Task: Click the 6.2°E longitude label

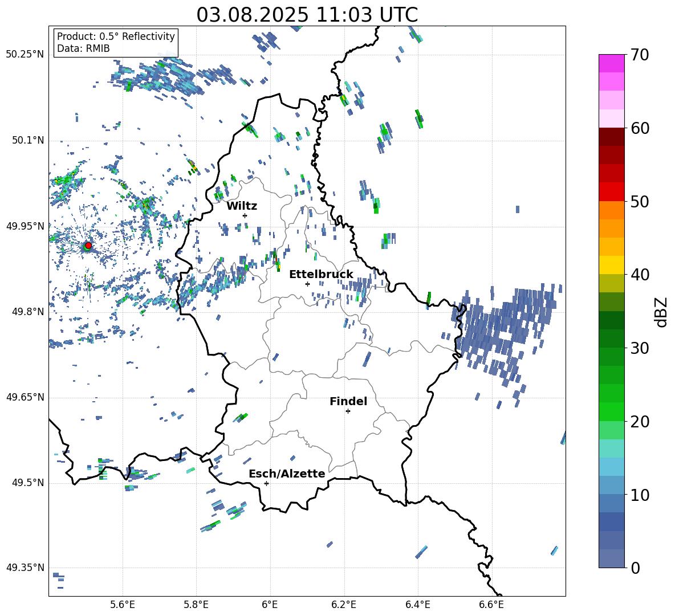Action: click(x=344, y=605)
